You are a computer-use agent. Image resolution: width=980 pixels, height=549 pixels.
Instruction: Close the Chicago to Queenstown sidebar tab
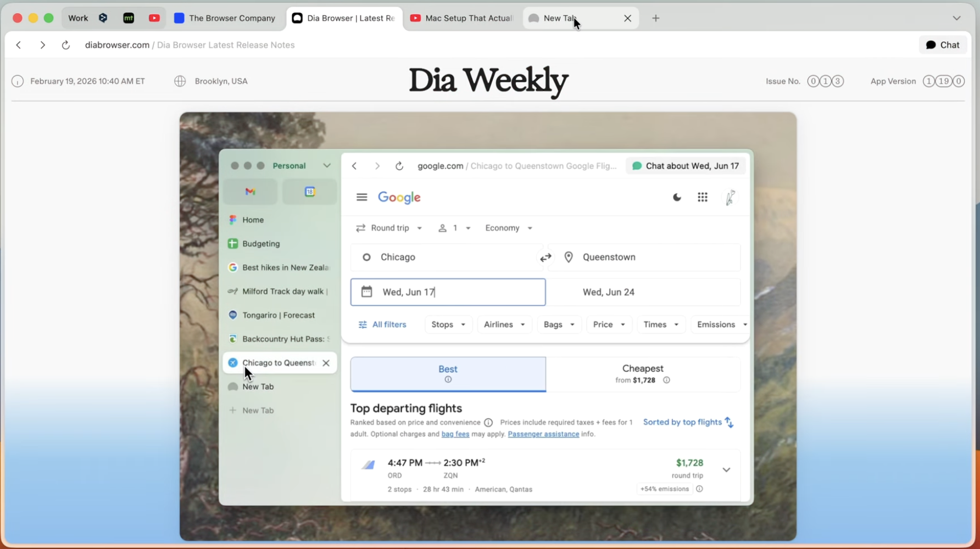click(x=326, y=363)
